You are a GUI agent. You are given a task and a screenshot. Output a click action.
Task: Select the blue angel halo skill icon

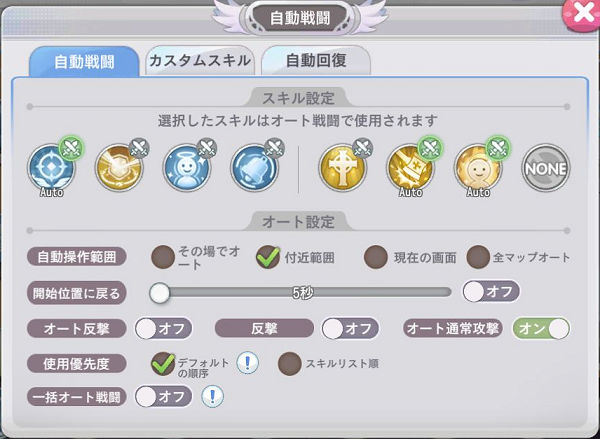pyautogui.click(x=187, y=168)
